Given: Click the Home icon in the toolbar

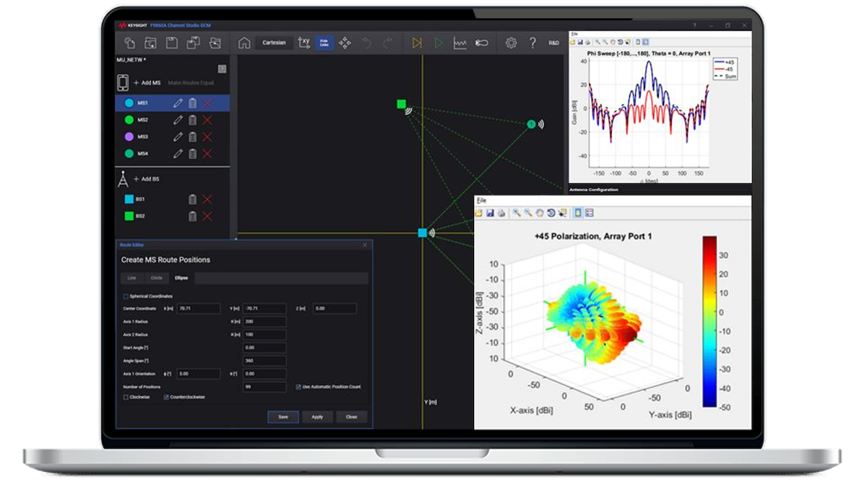Looking at the screenshot, I should [244, 43].
